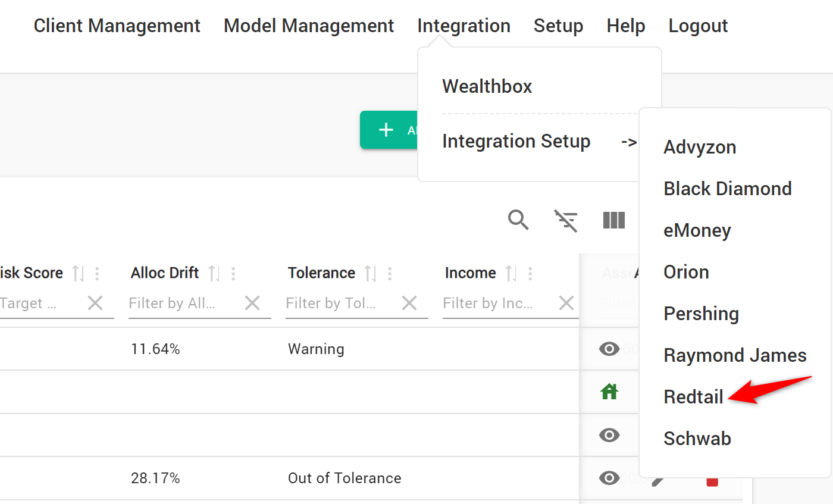
Task: Click the Income column header
Action: pyautogui.click(x=470, y=273)
